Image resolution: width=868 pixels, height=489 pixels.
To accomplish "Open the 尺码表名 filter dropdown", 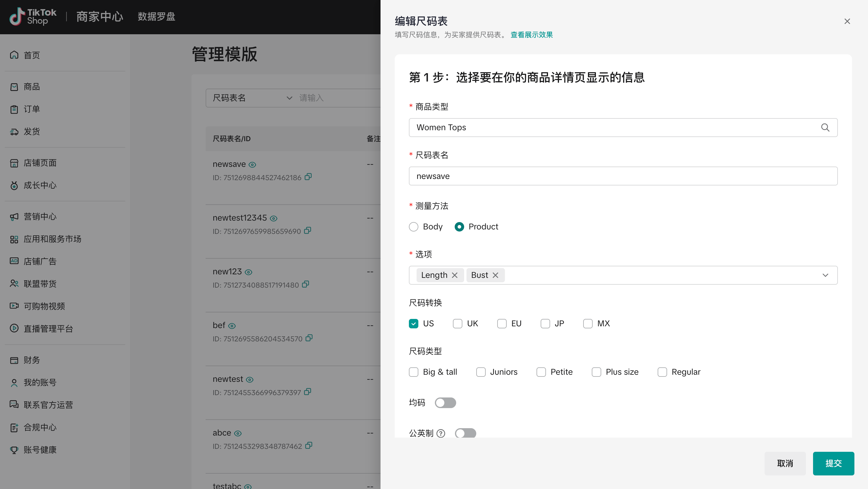I will pyautogui.click(x=252, y=98).
